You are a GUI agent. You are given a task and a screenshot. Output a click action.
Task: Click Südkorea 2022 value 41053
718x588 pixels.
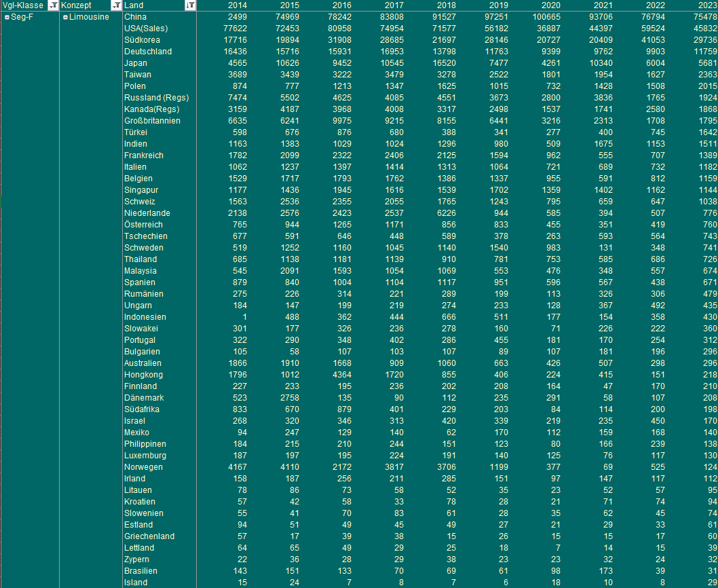click(x=653, y=40)
